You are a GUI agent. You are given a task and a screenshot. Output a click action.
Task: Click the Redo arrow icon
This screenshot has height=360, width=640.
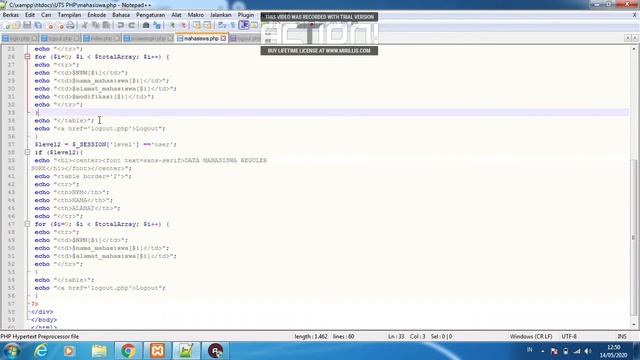131,25
